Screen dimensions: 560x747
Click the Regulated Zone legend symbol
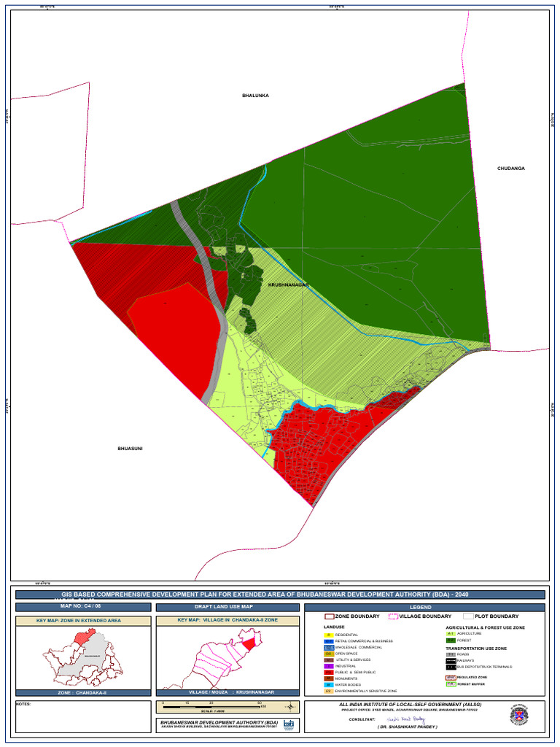451,678
